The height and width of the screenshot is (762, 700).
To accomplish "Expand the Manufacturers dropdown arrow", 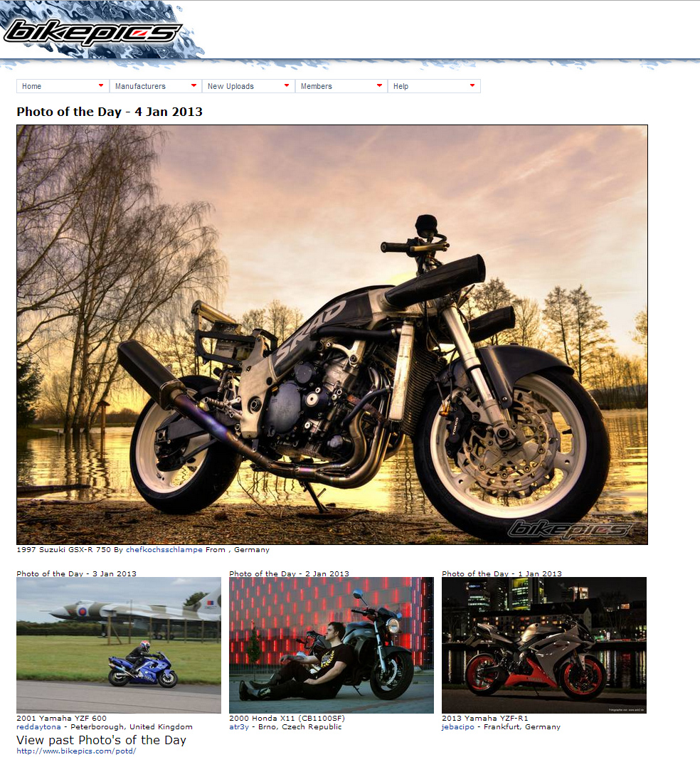I will pyautogui.click(x=193, y=85).
